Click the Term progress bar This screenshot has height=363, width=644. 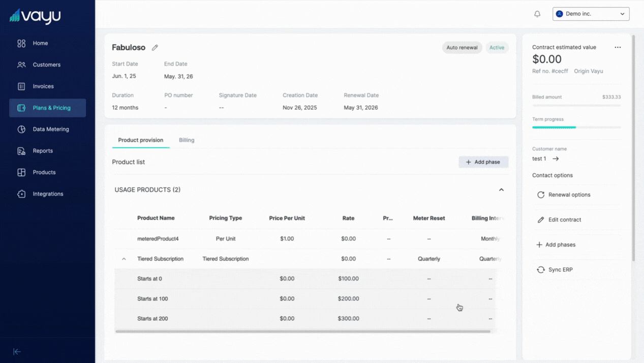click(x=576, y=127)
